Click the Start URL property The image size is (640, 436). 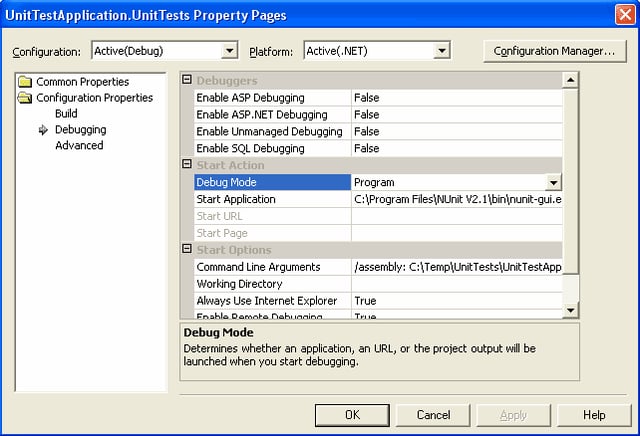pyautogui.click(x=272, y=216)
